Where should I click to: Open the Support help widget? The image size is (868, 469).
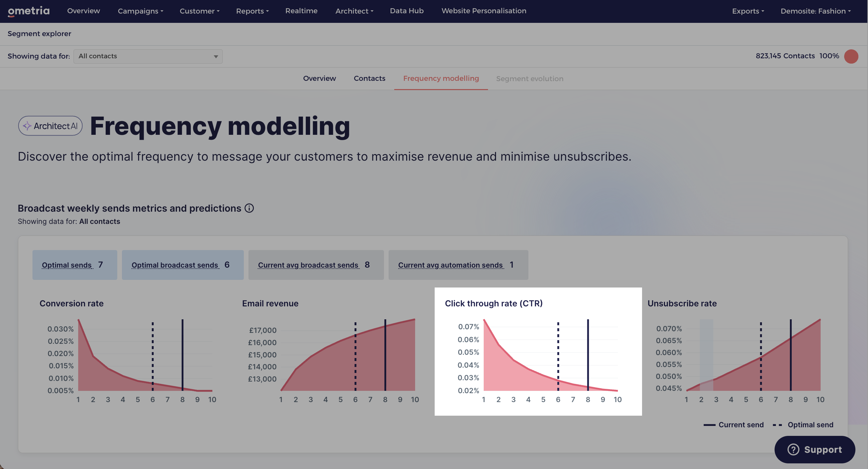(815, 449)
